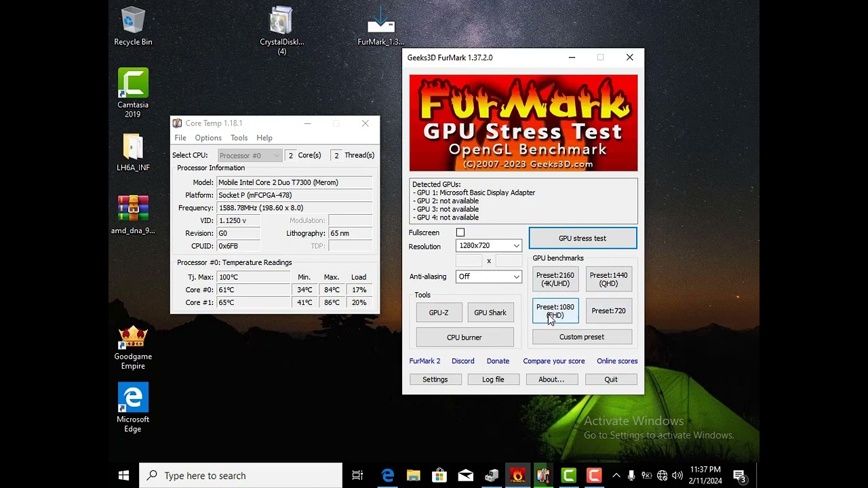The height and width of the screenshot is (488, 868).
Task: Show hidden system tray icons
Action: pyautogui.click(x=616, y=476)
